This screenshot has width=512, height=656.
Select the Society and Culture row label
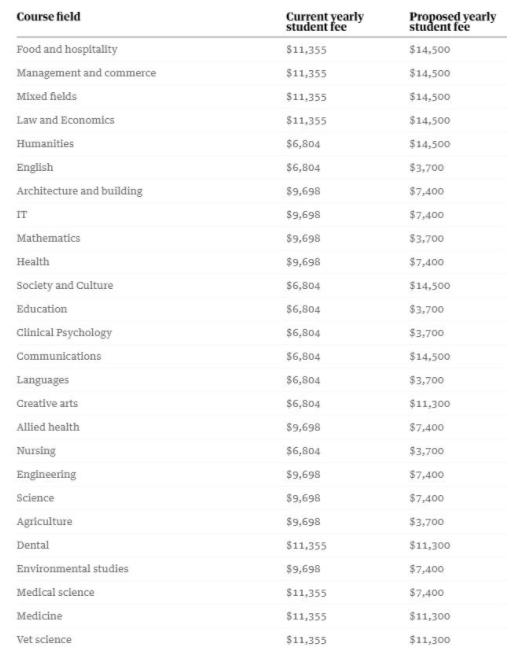[65, 285]
